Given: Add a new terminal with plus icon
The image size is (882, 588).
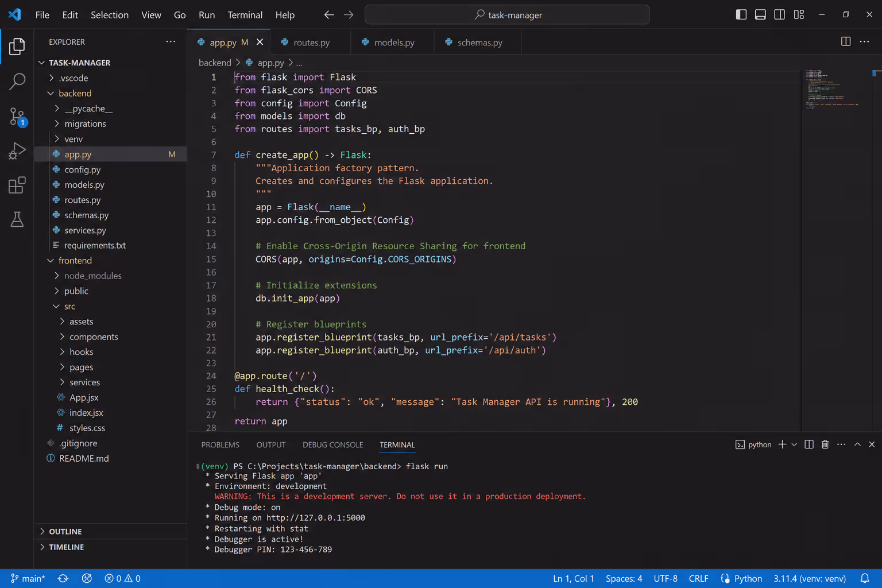Looking at the screenshot, I should click(782, 444).
